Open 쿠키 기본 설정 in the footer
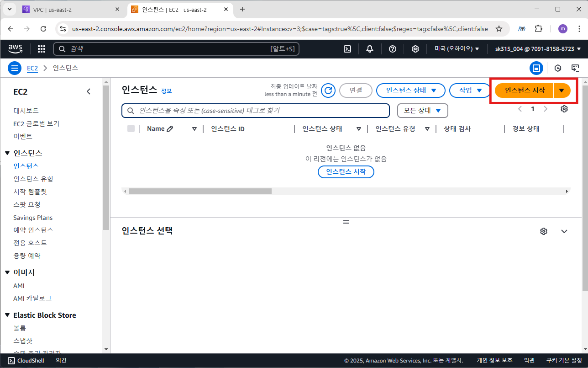Image resolution: width=588 pixels, height=368 pixels. (564, 361)
